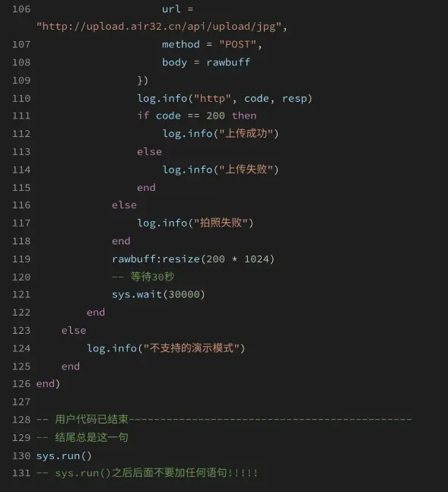Click the "不支持的演示模式" string
This screenshot has width=448, height=492.
click(x=191, y=348)
